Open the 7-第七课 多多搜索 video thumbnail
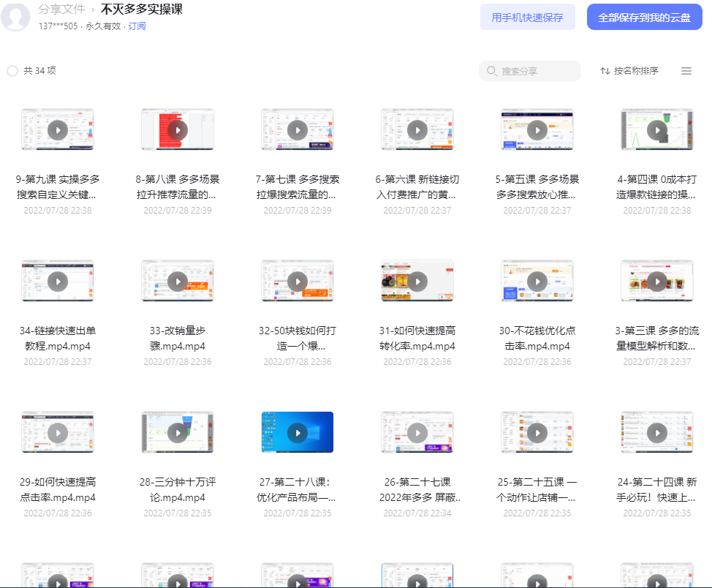The width and height of the screenshot is (712, 588). tap(298, 129)
